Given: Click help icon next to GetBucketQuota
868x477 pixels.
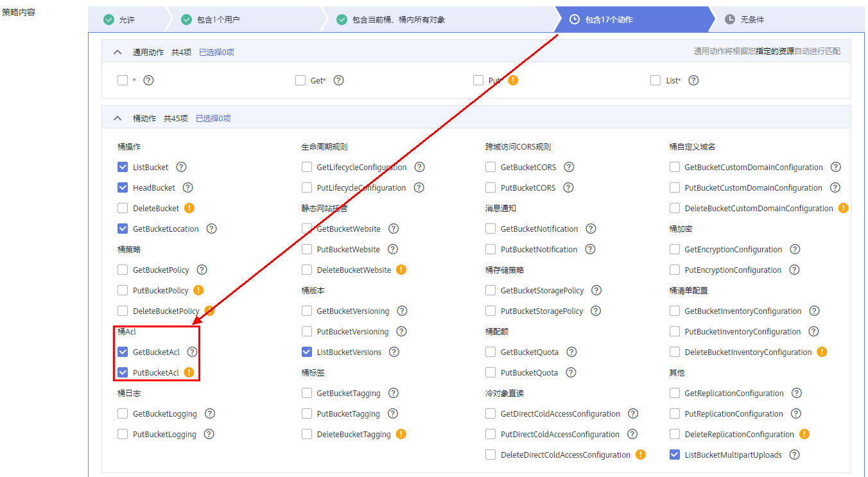Looking at the screenshot, I should [x=571, y=352].
